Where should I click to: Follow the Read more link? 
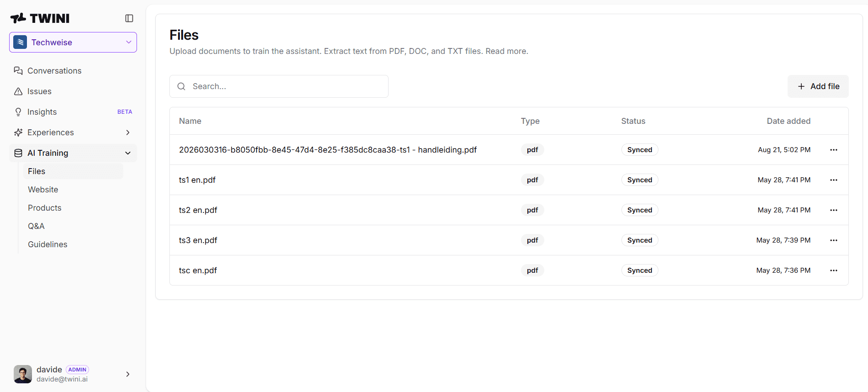point(506,51)
